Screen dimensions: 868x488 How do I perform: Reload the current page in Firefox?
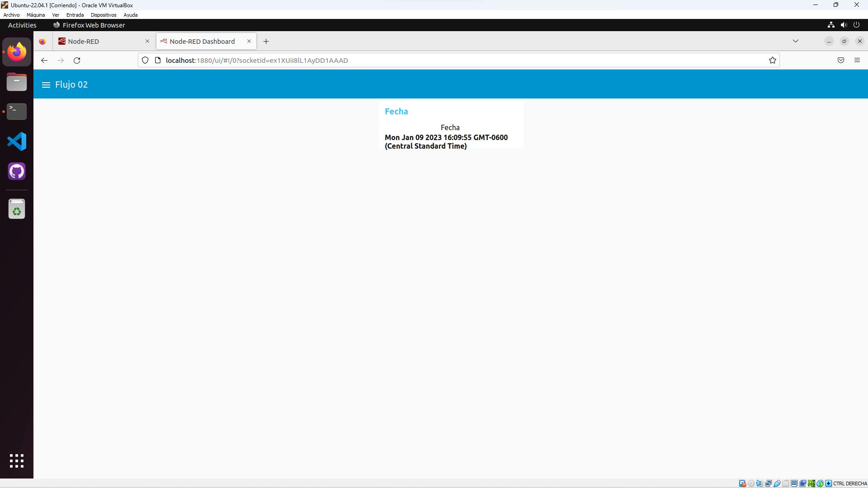point(77,61)
